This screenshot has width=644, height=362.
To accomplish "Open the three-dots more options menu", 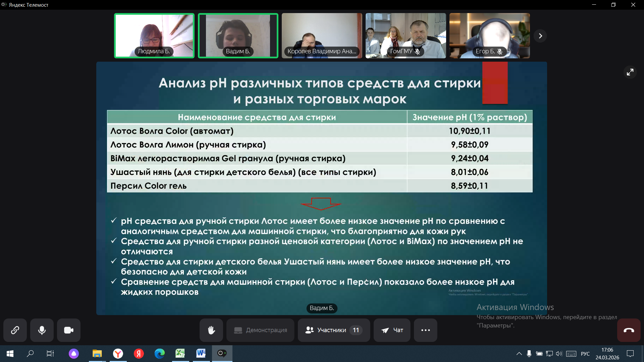I will coord(425,330).
